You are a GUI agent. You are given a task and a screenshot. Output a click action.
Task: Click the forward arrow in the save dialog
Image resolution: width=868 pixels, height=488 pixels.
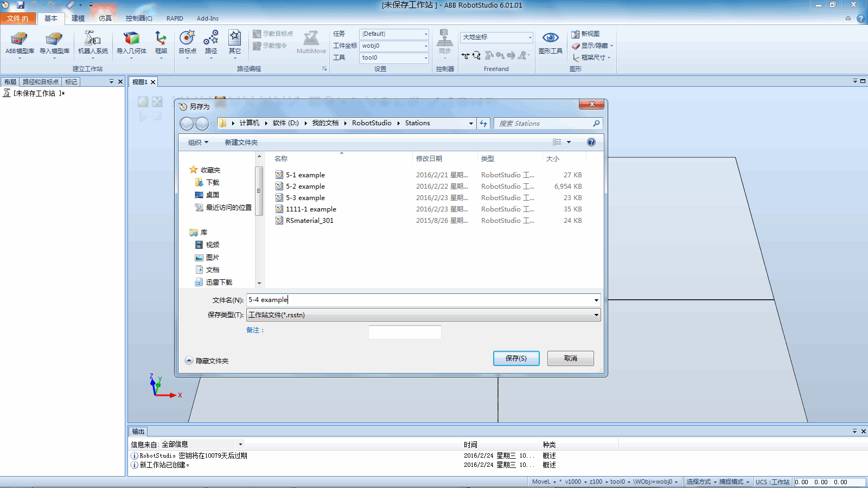tap(202, 124)
